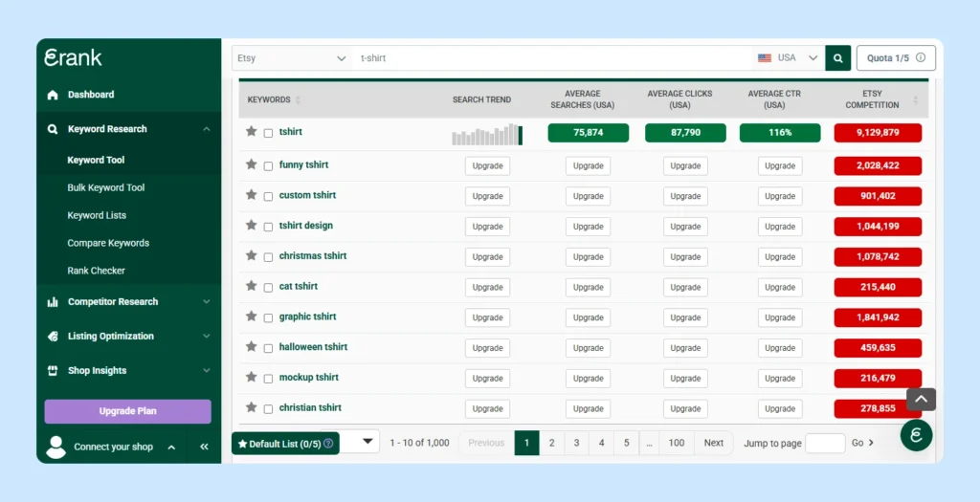Open the USA country dropdown
Viewport: 980px width, 502px height.
pyautogui.click(x=788, y=58)
